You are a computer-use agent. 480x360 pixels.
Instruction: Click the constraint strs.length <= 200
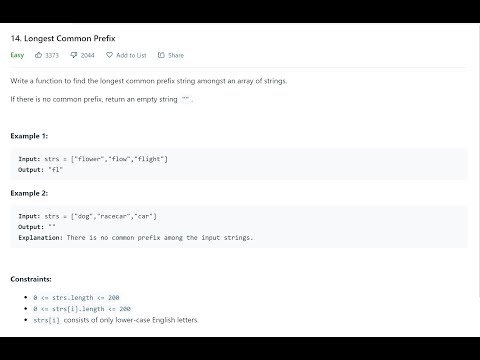click(76, 297)
